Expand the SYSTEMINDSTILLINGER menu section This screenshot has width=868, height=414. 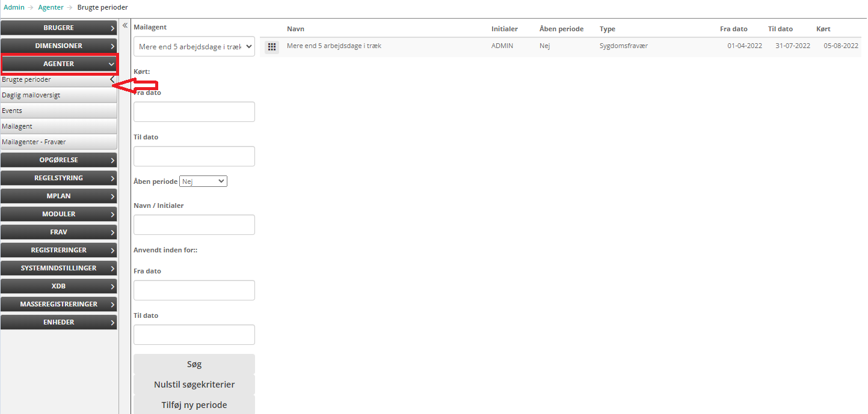click(x=59, y=268)
